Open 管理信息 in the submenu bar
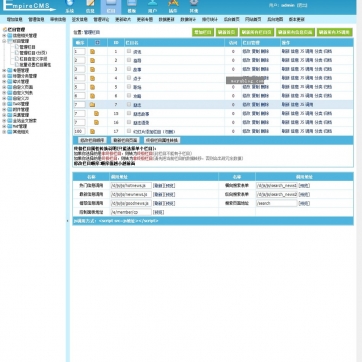 coord(36,19)
